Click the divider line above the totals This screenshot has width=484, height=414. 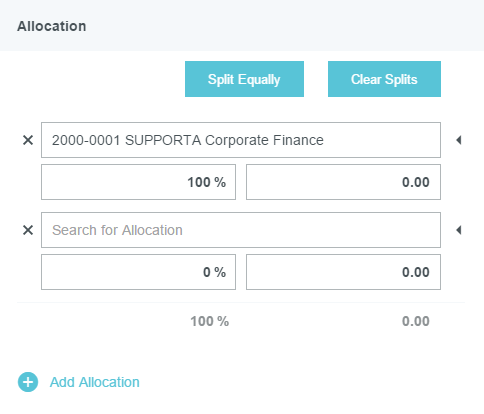point(241,303)
